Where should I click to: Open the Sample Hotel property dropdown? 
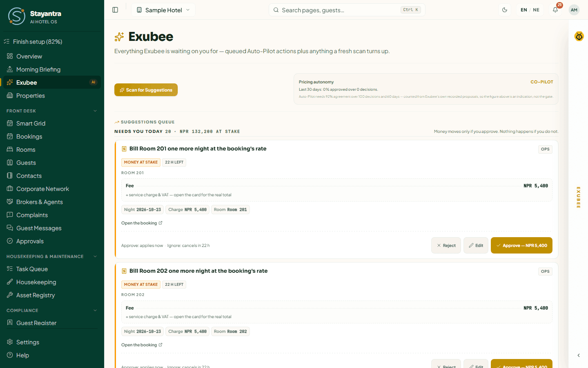click(163, 10)
